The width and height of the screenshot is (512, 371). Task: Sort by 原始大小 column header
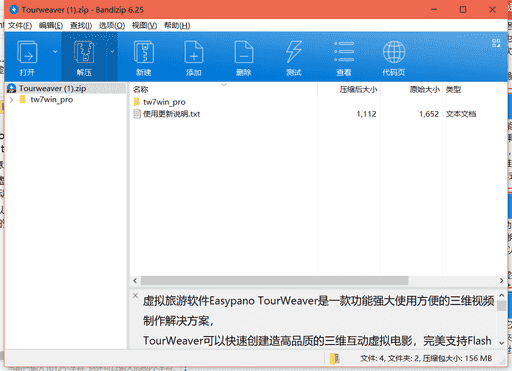pos(425,89)
